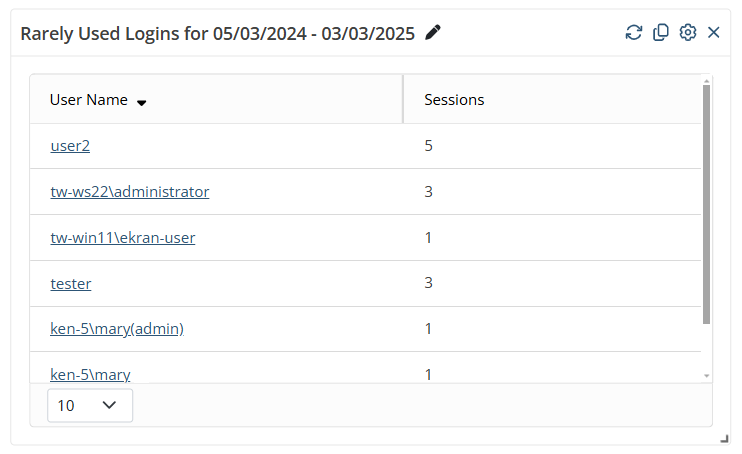Click the Rarely Used Logins title text
This screenshot has width=742, height=454.
pyautogui.click(x=217, y=33)
